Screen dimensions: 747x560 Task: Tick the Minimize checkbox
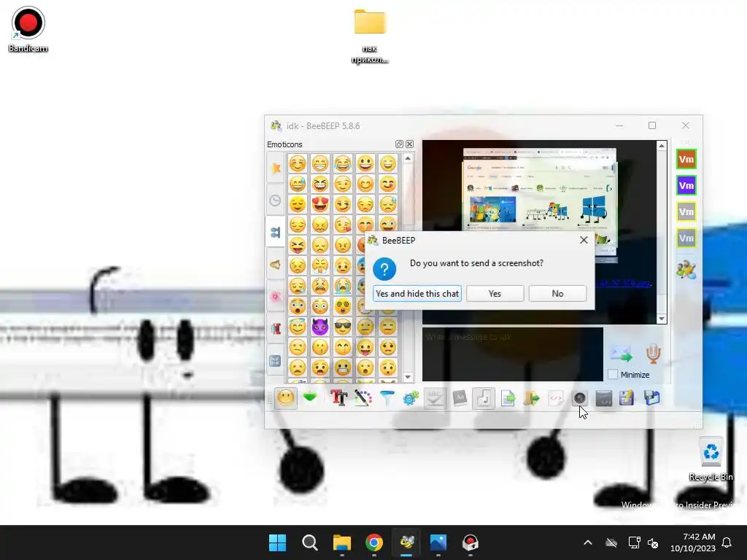(613, 374)
